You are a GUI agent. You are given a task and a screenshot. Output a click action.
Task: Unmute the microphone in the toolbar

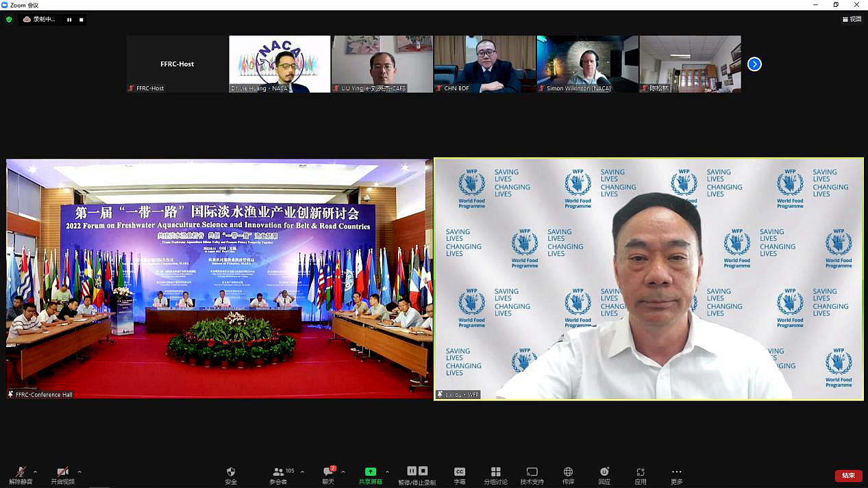(x=21, y=476)
